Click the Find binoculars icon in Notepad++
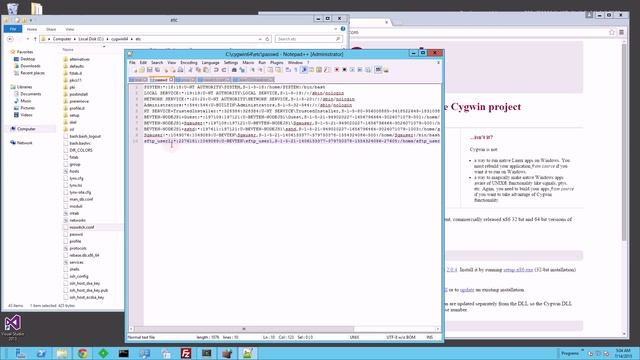The image size is (640, 360). [x=234, y=70]
